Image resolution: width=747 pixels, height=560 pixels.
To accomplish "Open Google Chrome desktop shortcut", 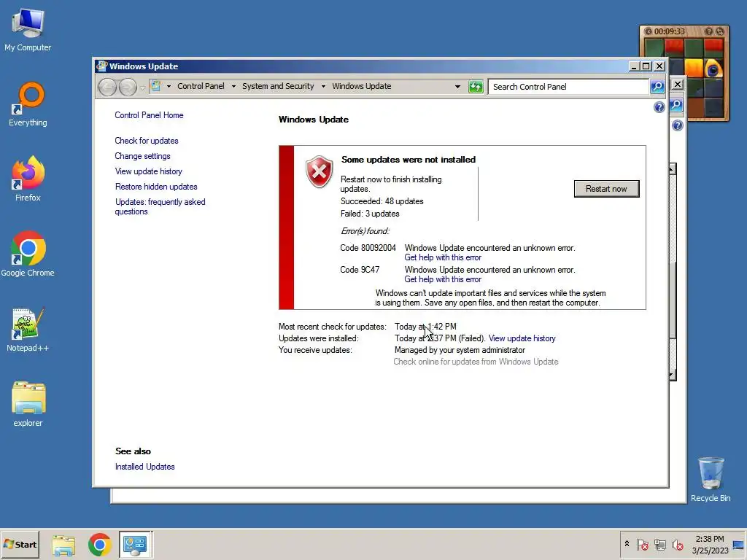I will click(x=28, y=254).
